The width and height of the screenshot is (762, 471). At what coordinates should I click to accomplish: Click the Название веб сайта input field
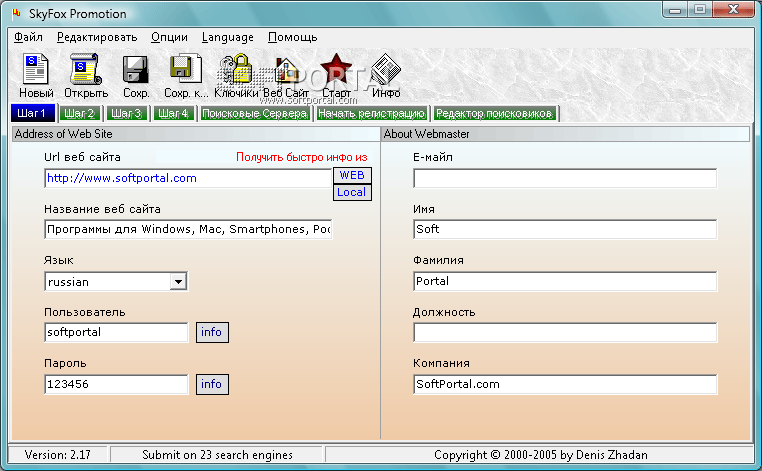(x=188, y=229)
